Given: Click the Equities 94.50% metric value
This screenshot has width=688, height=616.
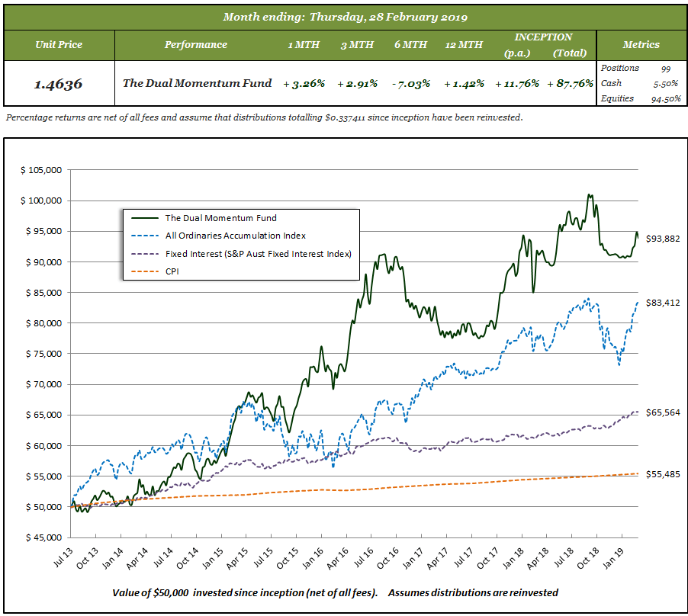Looking at the screenshot, I should (666, 98).
